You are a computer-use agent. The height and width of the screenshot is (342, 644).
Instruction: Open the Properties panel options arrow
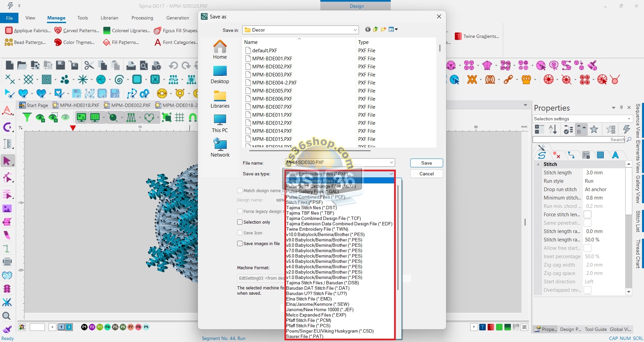613,108
